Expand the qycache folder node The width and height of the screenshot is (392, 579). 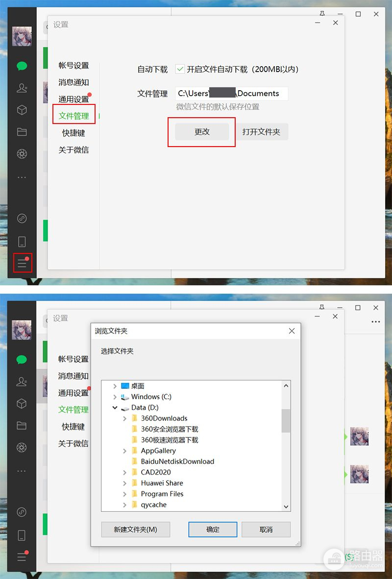click(125, 505)
